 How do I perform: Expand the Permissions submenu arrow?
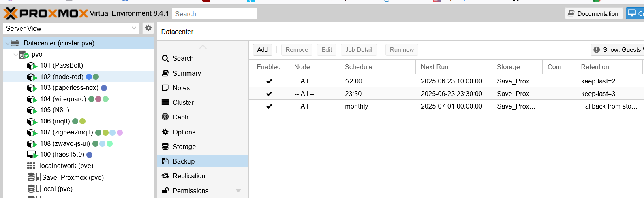click(x=238, y=191)
